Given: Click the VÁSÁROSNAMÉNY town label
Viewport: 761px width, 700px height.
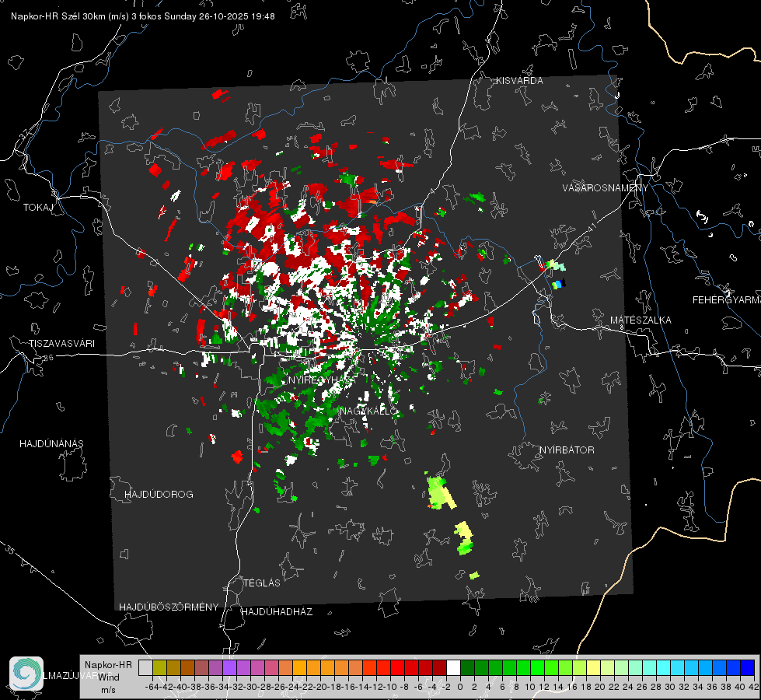Looking at the screenshot, I should click(606, 188).
